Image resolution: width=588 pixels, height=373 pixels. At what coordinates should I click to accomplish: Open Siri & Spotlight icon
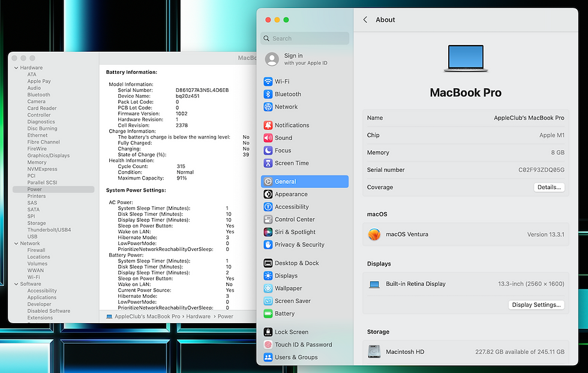coord(268,232)
